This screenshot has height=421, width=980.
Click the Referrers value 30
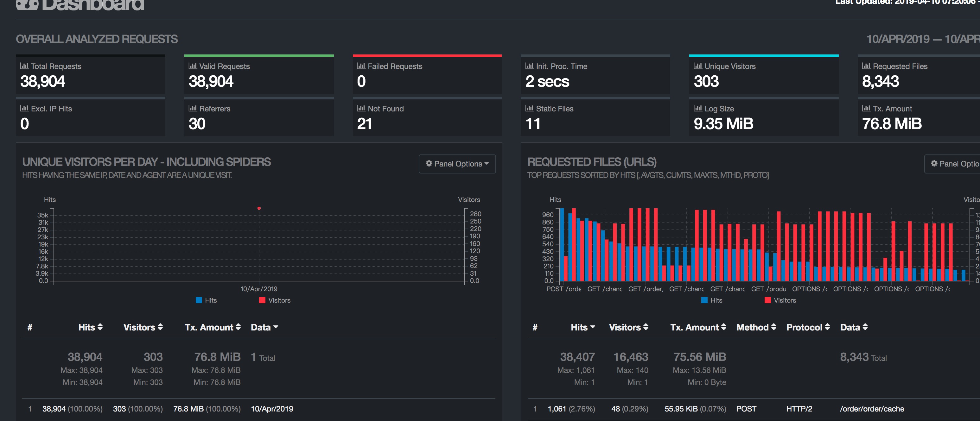tap(197, 124)
